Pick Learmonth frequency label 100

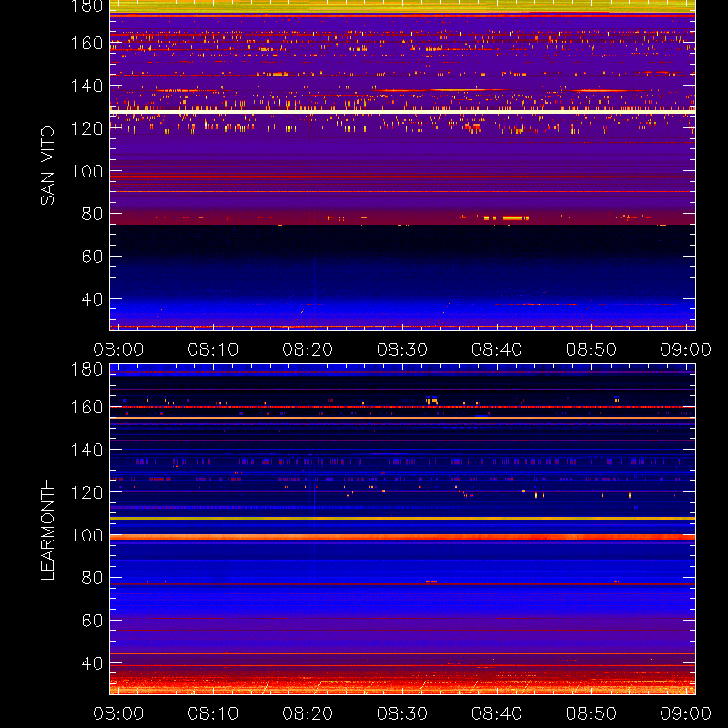coord(86,535)
